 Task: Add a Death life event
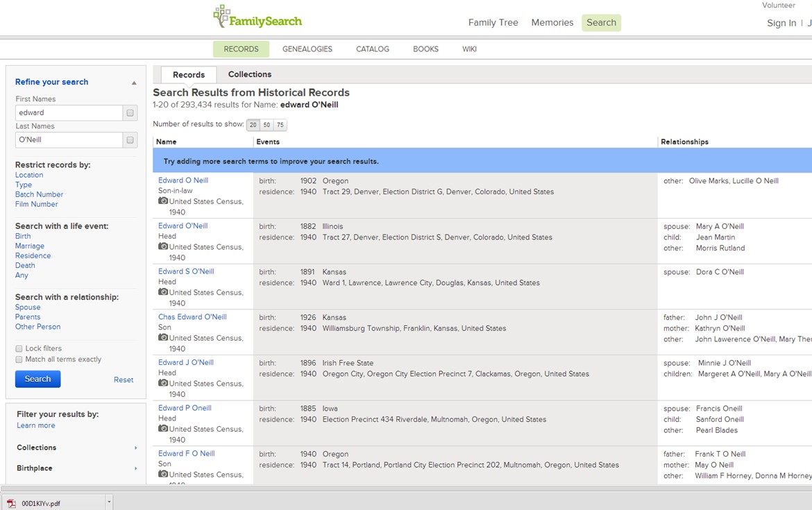coord(25,266)
